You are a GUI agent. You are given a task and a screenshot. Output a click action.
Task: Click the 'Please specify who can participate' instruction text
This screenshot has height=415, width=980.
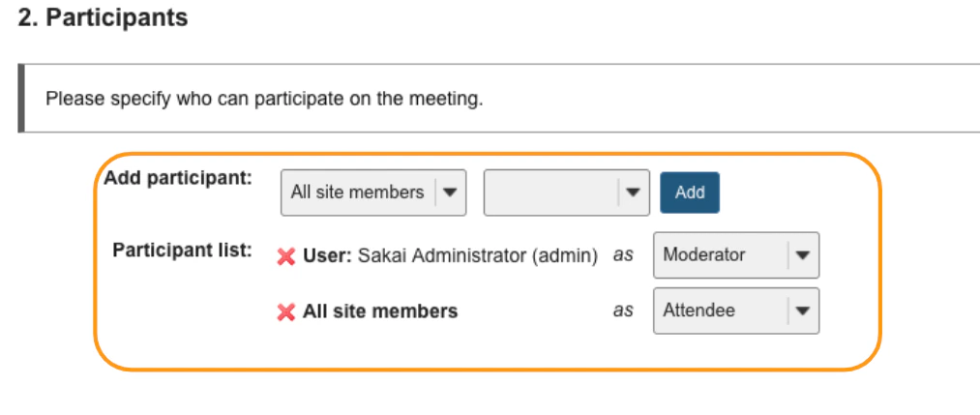pyautogui.click(x=264, y=99)
